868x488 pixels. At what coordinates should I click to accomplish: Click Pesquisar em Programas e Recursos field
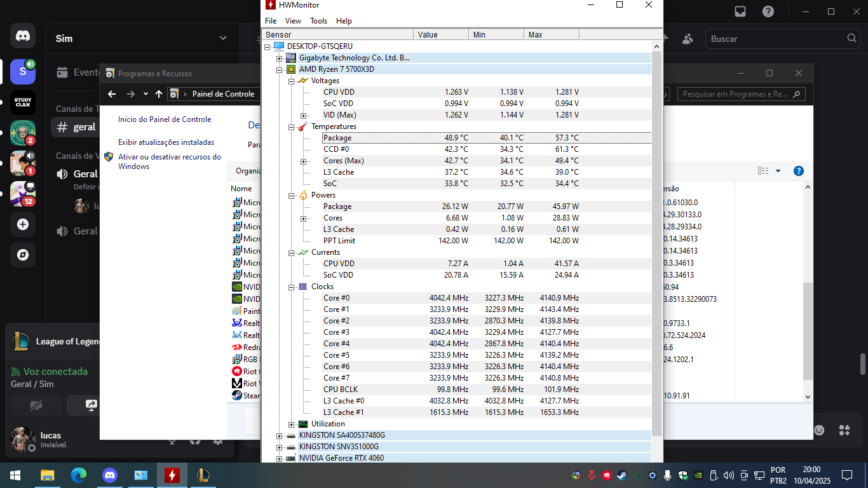click(x=742, y=94)
